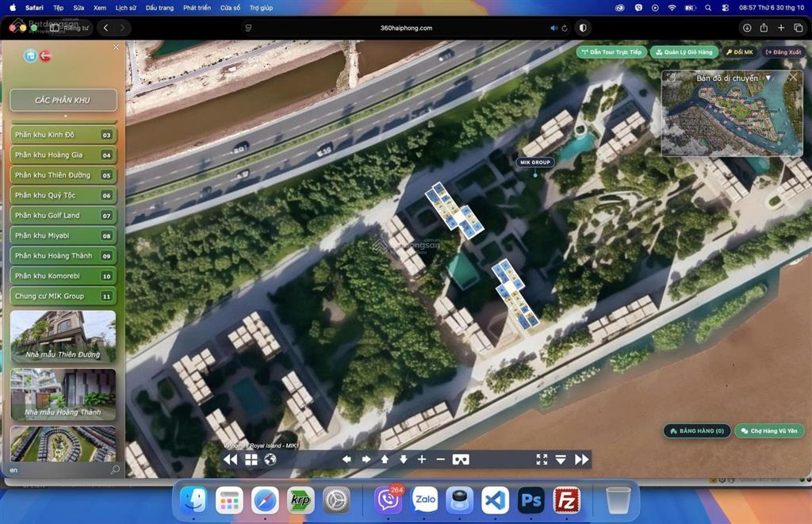Open Photoshop from the Dock
812x524 pixels.
tap(530, 500)
